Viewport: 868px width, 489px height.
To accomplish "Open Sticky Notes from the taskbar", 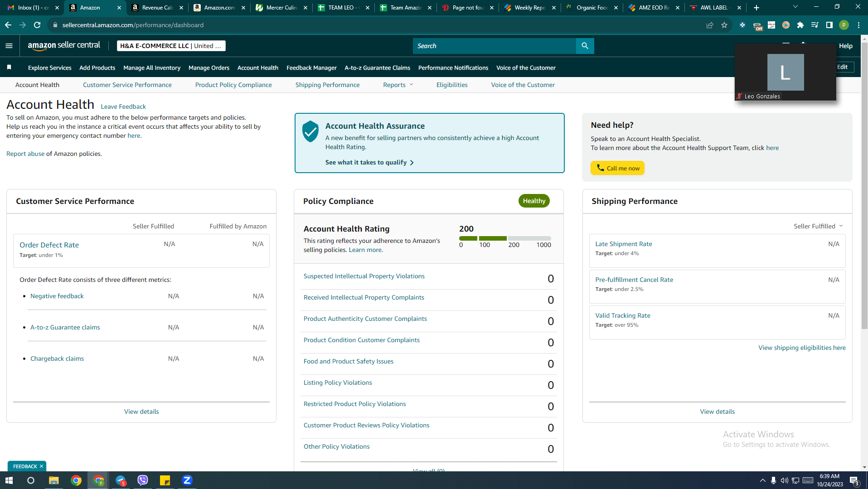I will pos(165,480).
